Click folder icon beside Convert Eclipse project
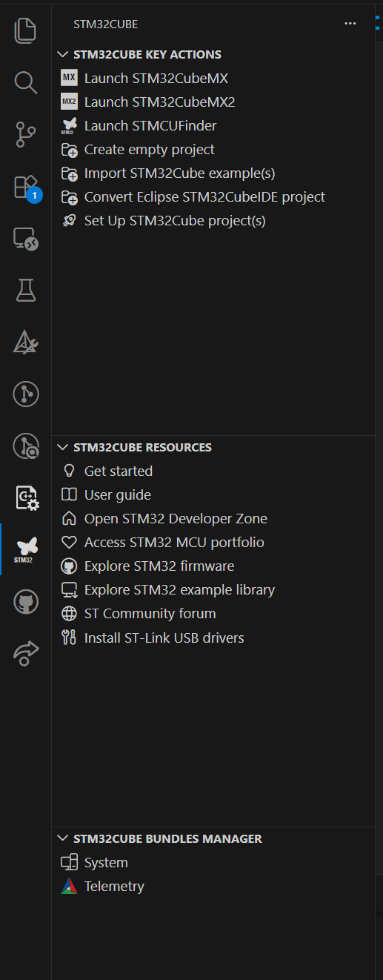The height and width of the screenshot is (980, 383). click(x=69, y=197)
